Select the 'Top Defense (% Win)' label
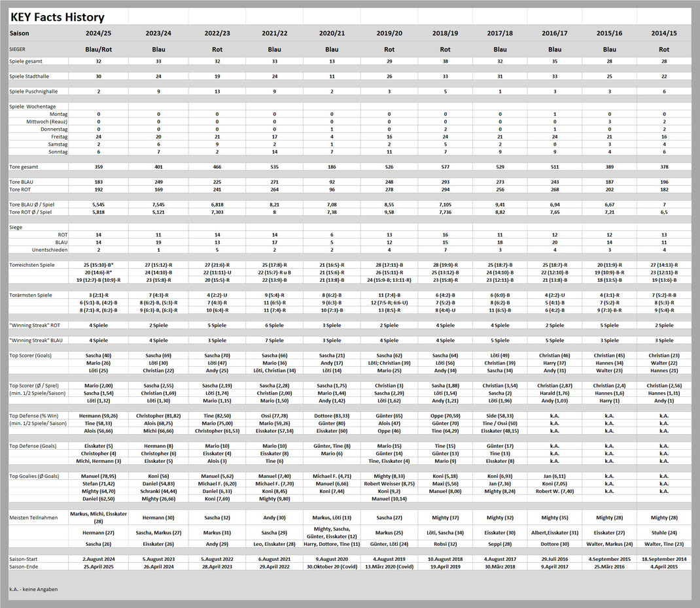 click(x=34, y=416)
